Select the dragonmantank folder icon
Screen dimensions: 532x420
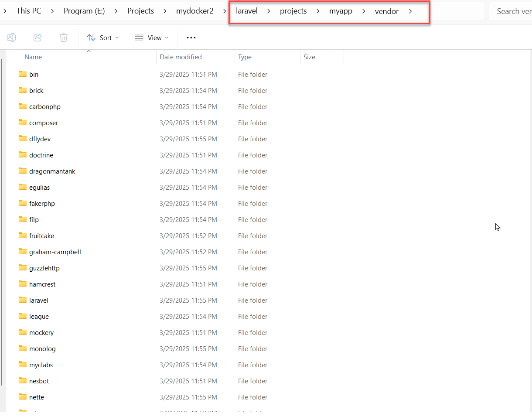[23, 171]
